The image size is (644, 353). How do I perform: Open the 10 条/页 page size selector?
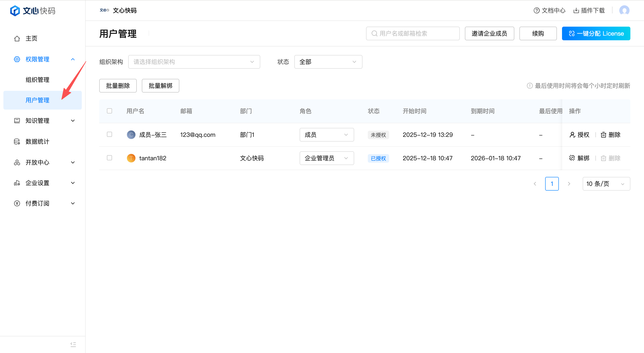606,184
